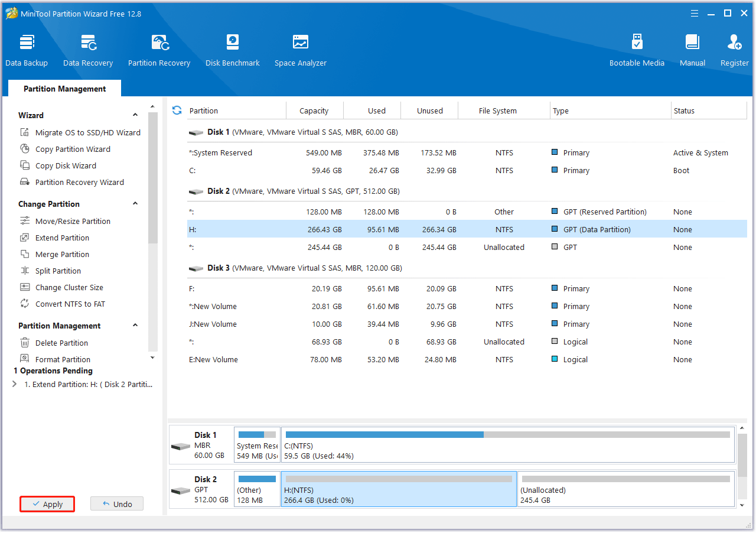This screenshot has width=756, height=533.
Task: Select the C: partition row
Action: point(467,170)
